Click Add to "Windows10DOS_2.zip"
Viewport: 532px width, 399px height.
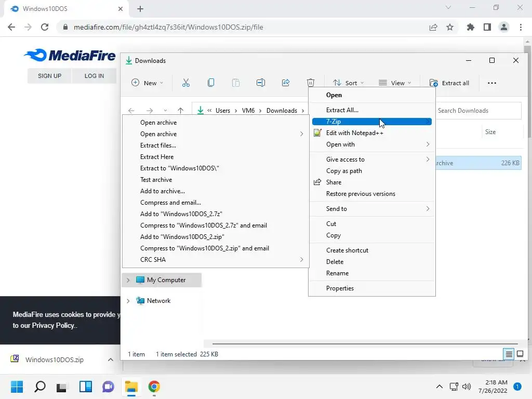(x=216, y=237)
